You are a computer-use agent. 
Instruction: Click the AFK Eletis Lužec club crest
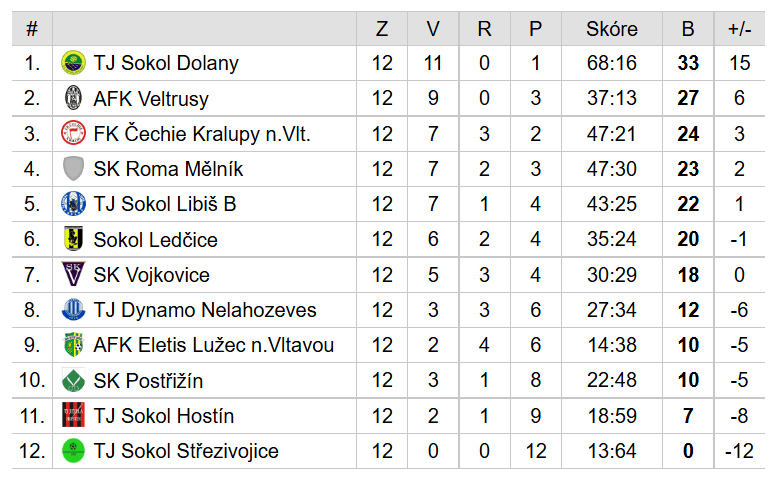[x=73, y=345]
